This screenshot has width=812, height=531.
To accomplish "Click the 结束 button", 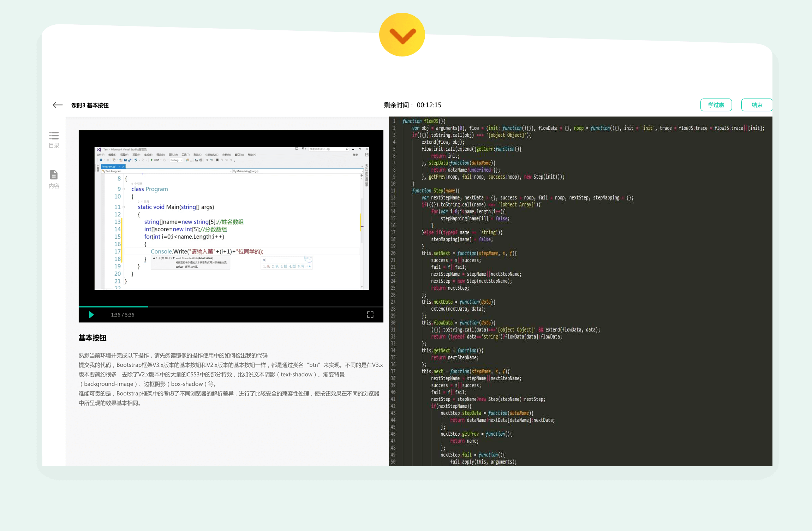I will [x=756, y=105].
